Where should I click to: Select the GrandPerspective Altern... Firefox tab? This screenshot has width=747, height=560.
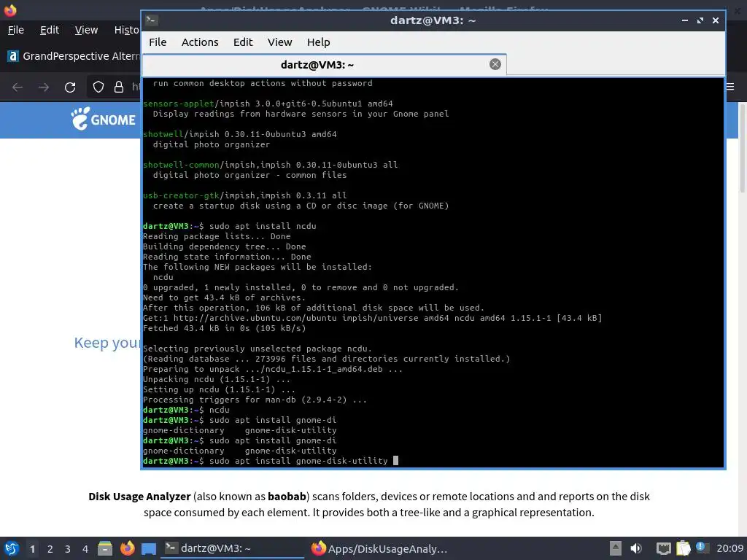74,56
